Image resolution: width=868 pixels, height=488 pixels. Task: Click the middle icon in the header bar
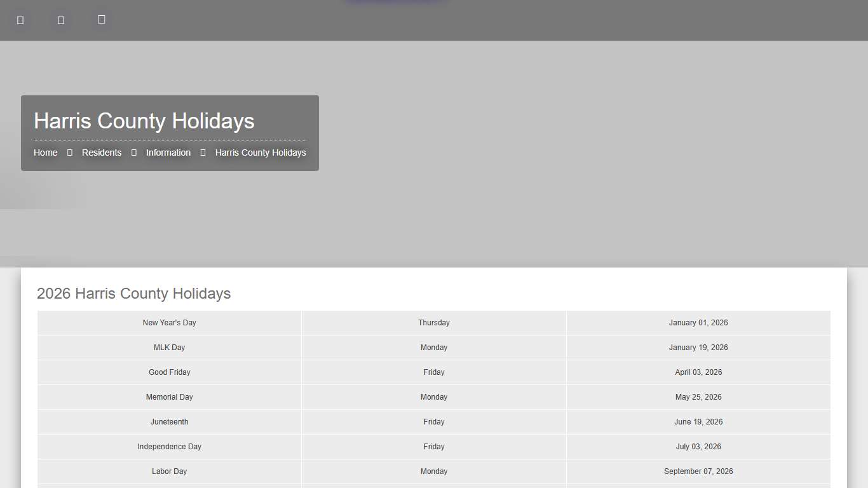61,20
